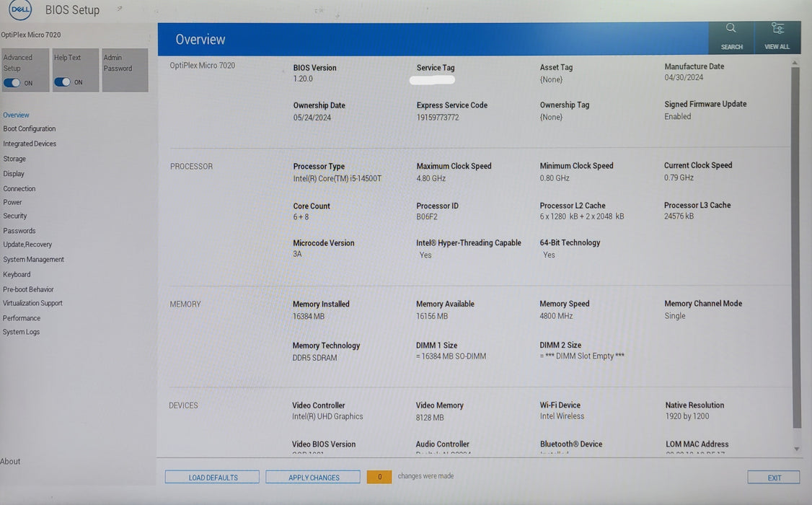The width and height of the screenshot is (812, 505).
Task: Click Memory Available 16156 MB
Action: (432, 316)
